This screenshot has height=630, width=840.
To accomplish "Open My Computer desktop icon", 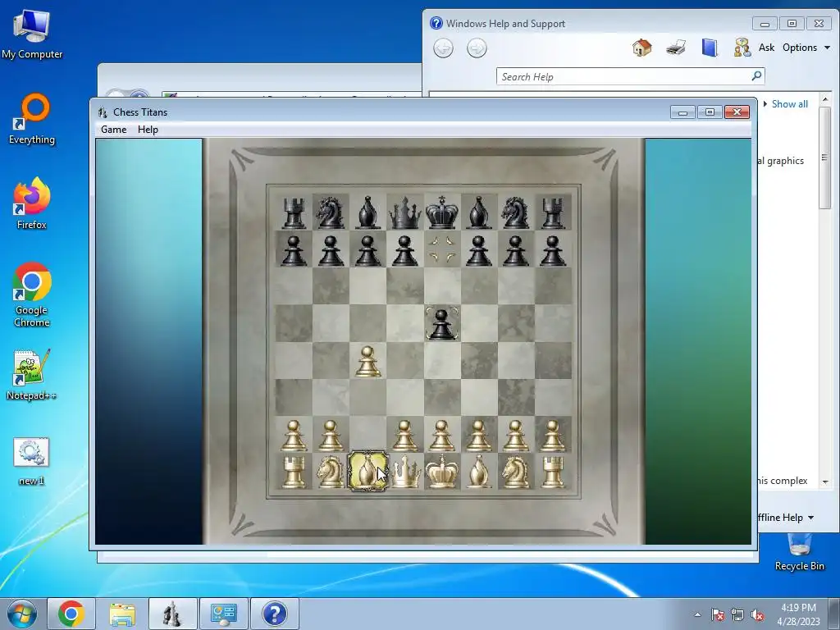I will 32,34.
